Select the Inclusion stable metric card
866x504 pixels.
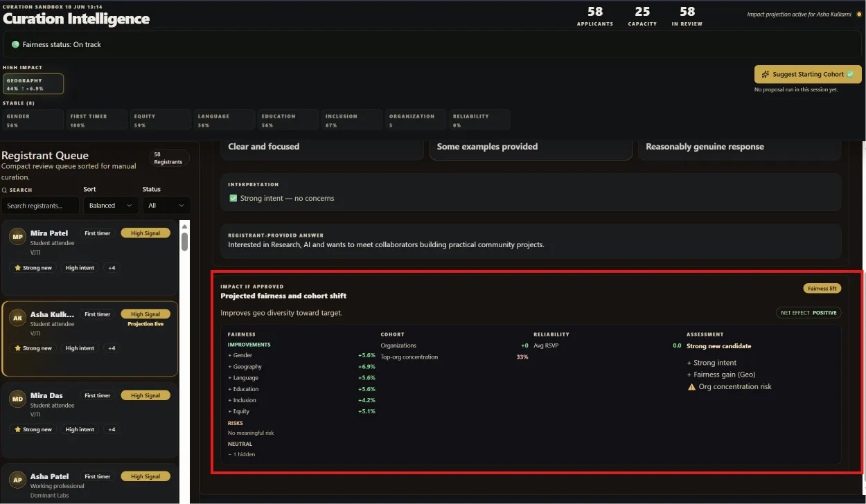(353, 120)
